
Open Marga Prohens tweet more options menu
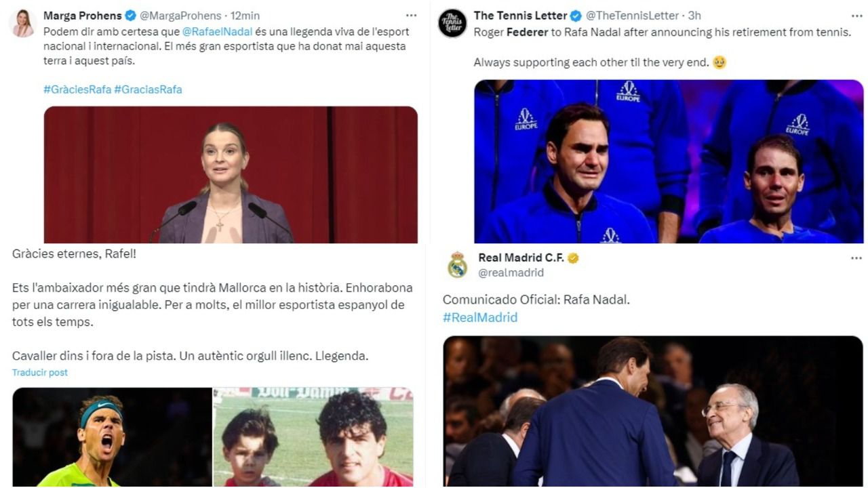(412, 15)
